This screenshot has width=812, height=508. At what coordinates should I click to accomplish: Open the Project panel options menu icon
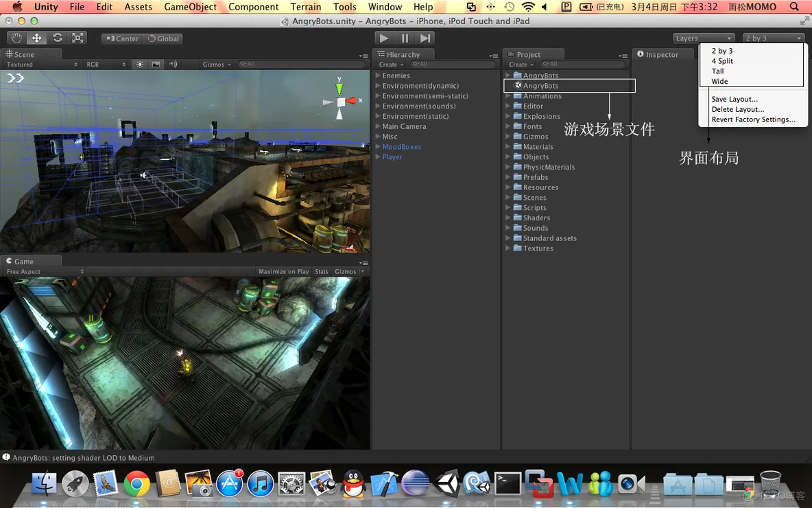click(x=623, y=56)
